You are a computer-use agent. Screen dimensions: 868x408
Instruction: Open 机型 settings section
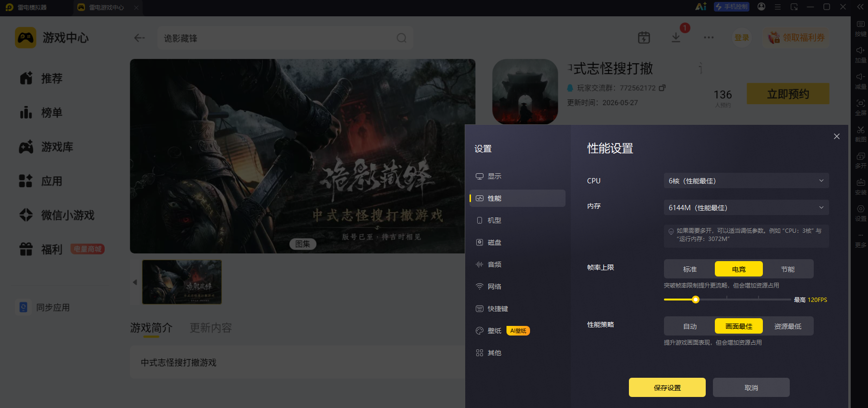pyautogui.click(x=518, y=220)
